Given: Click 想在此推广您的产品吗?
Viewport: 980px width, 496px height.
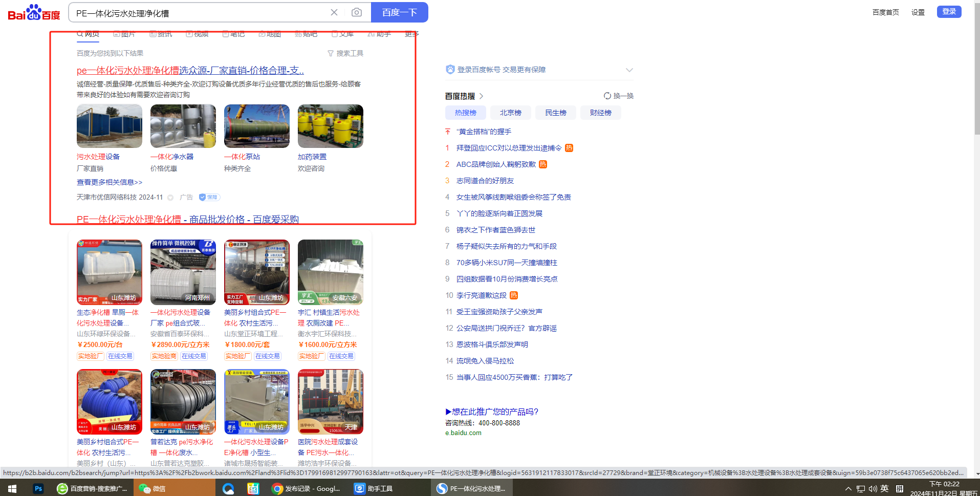Looking at the screenshot, I should coord(492,412).
